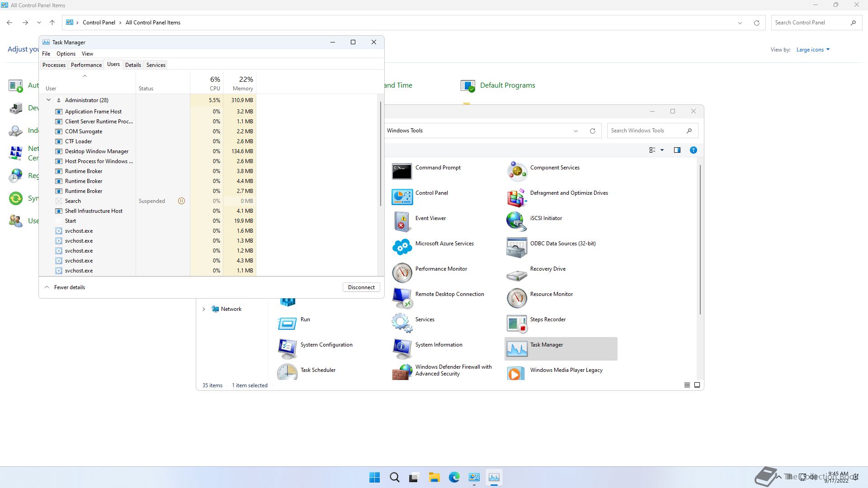Click Windows Tools vertical scrollbar

pyautogui.click(x=700, y=239)
